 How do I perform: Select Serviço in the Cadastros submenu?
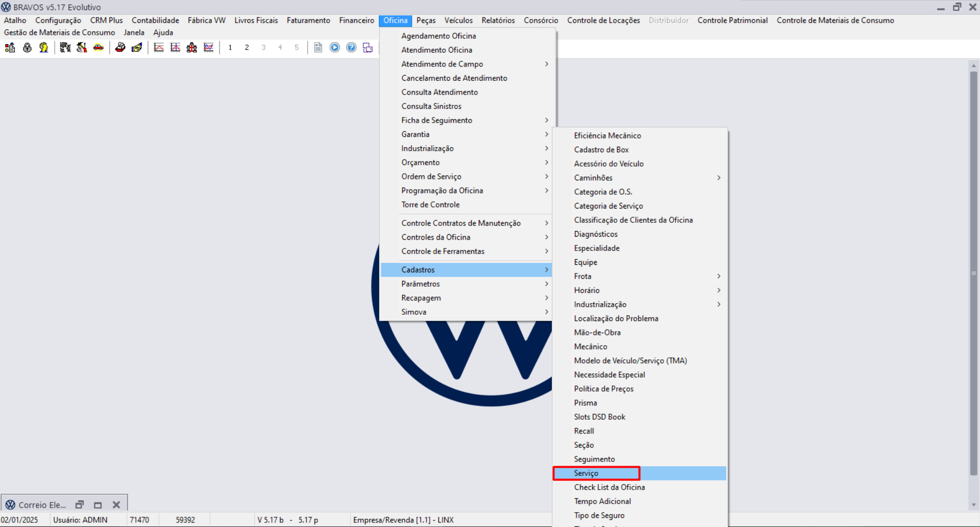[x=640, y=473]
